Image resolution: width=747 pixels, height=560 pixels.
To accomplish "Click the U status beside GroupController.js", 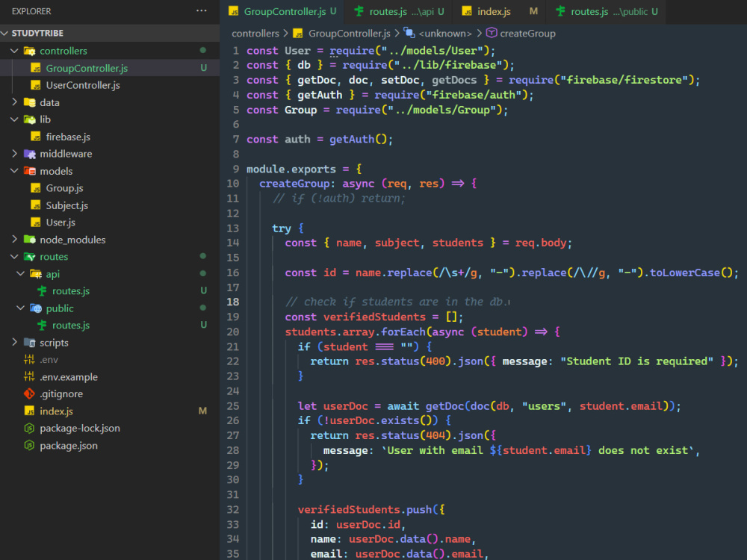I will click(x=203, y=68).
